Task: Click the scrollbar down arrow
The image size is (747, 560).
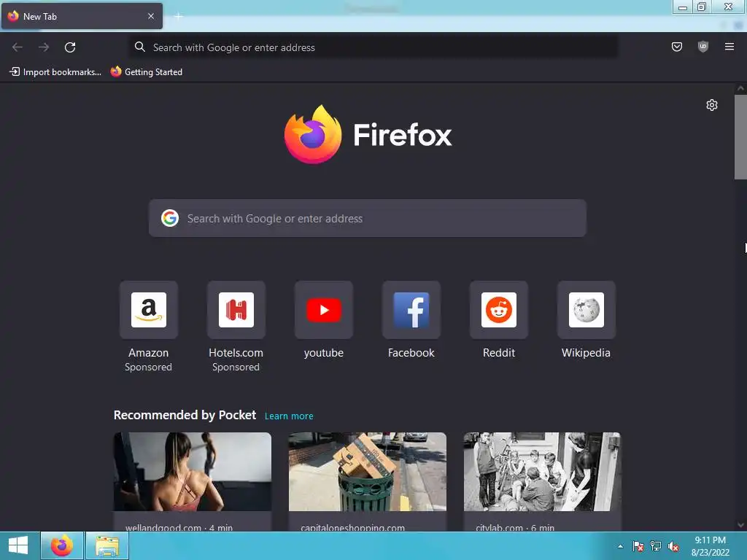Action: (x=740, y=525)
